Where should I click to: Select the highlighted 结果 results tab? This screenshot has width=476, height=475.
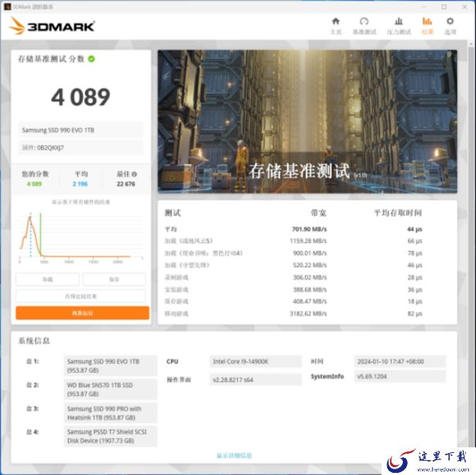pyautogui.click(x=427, y=26)
